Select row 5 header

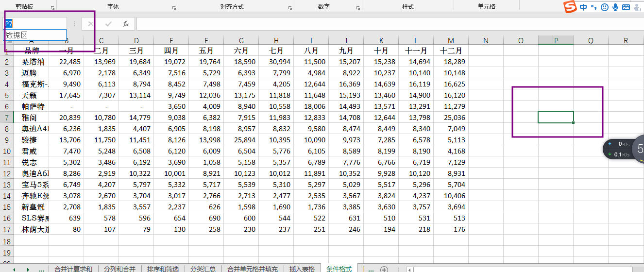(7, 95)
